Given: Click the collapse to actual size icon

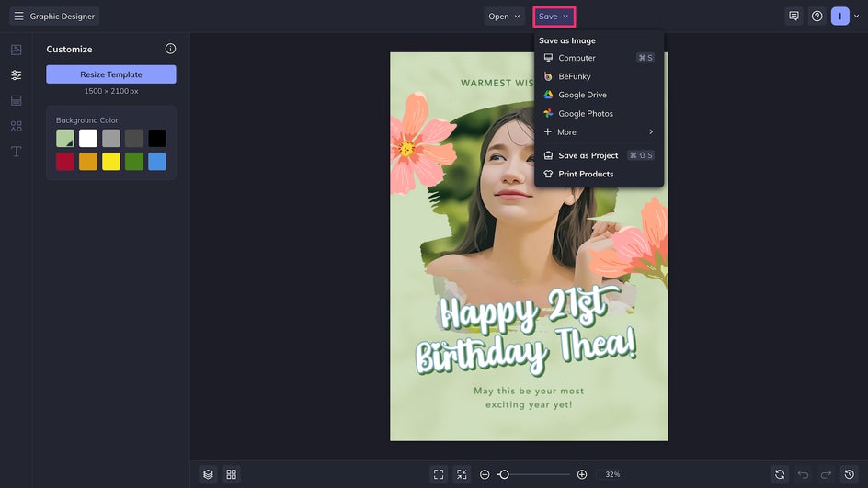Looking at the screenshot, I should (x=462, y=474).
